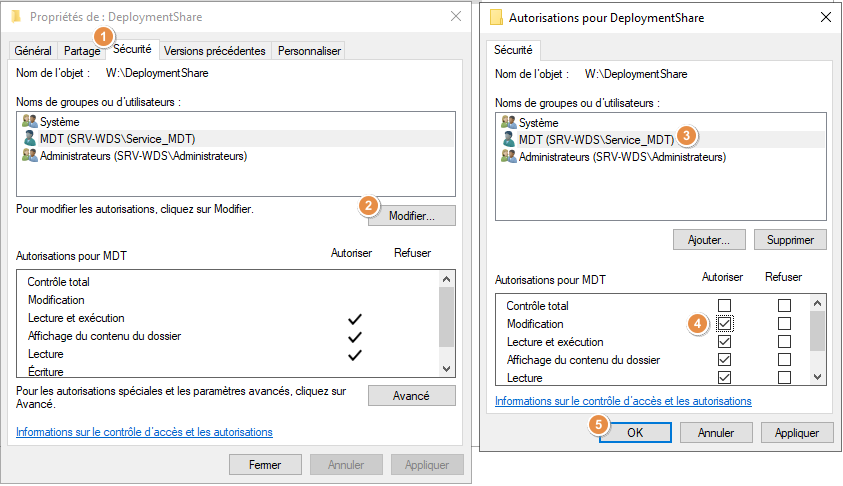This screenshot has height=486, width=843.
Task: Click the folder icon in Propriétés title bar
Action: [x=17, y=17]
